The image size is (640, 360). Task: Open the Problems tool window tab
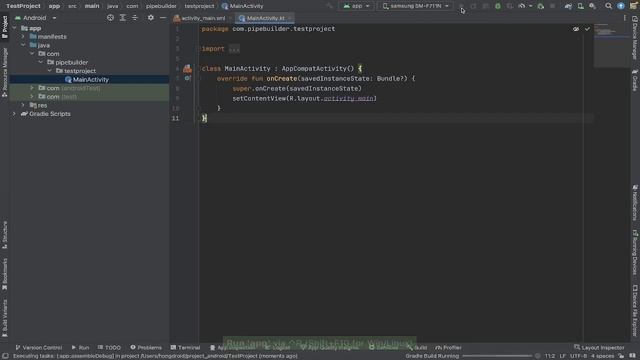pyautogui.click(x=146, y=348)
